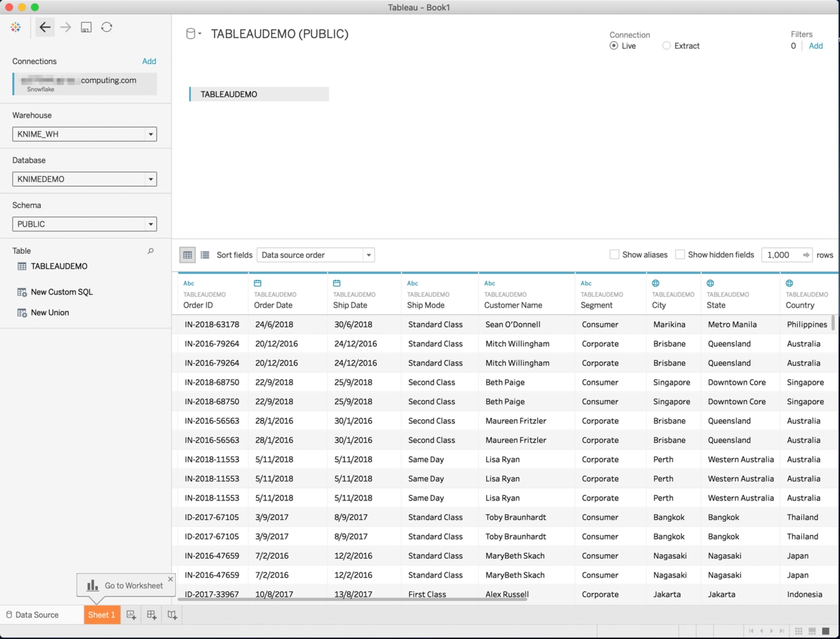
Task: Search tables with the magnifier icon
Action: click(150, 251)
